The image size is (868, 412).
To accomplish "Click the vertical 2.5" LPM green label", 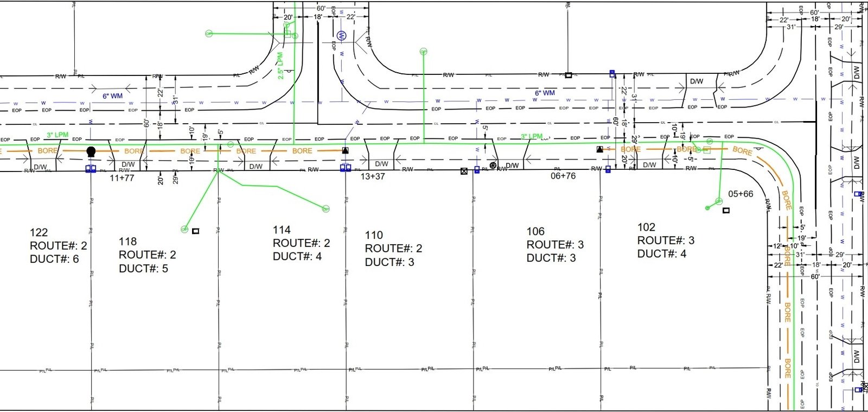I will pyautogui.click(x=280, y=66).
